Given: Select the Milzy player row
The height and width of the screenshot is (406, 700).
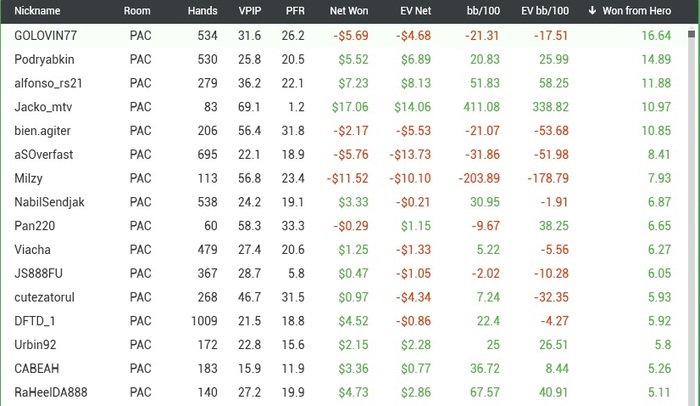Looking at the screenshot, I should (28, 178).
